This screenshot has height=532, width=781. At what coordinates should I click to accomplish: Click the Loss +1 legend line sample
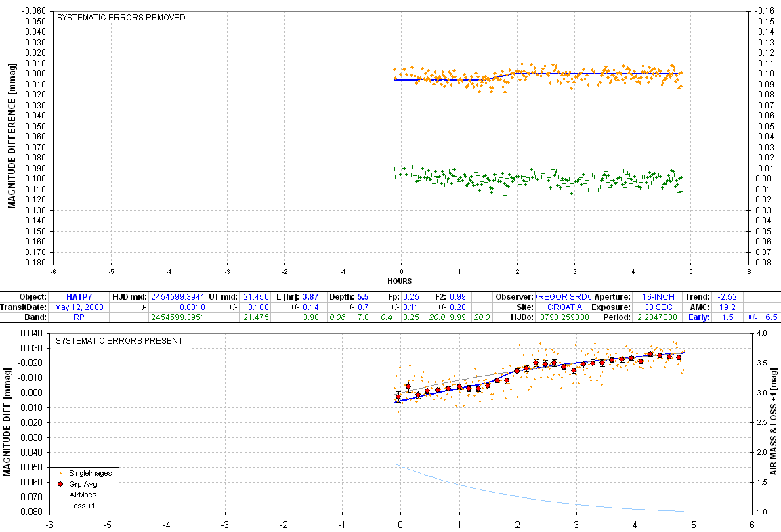tap(60, 506)
